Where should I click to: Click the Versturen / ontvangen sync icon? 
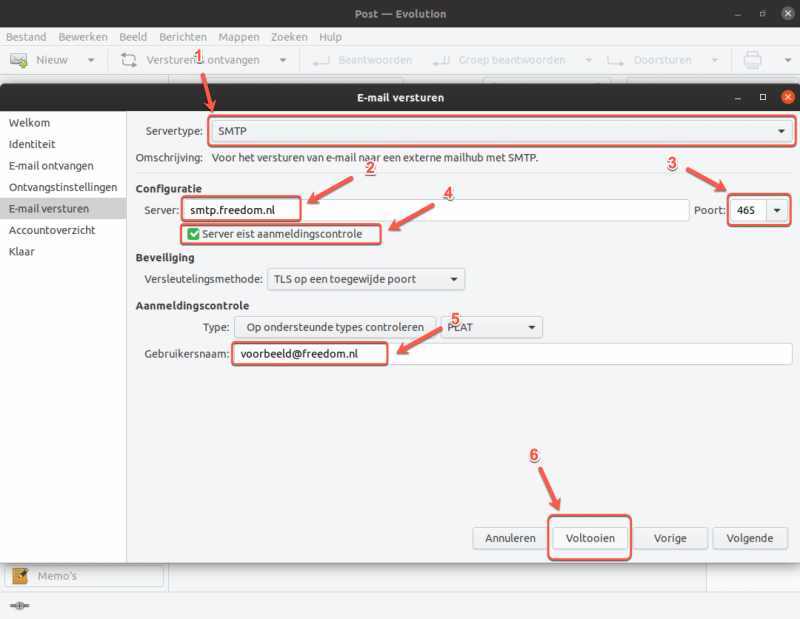pyautogui.click(x=129, y=60)
